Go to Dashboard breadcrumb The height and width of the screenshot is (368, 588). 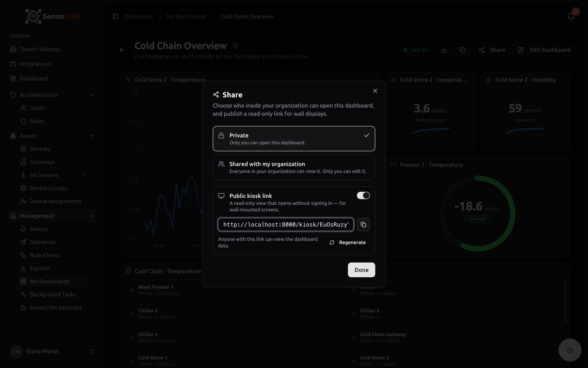[x=138, y=16]
